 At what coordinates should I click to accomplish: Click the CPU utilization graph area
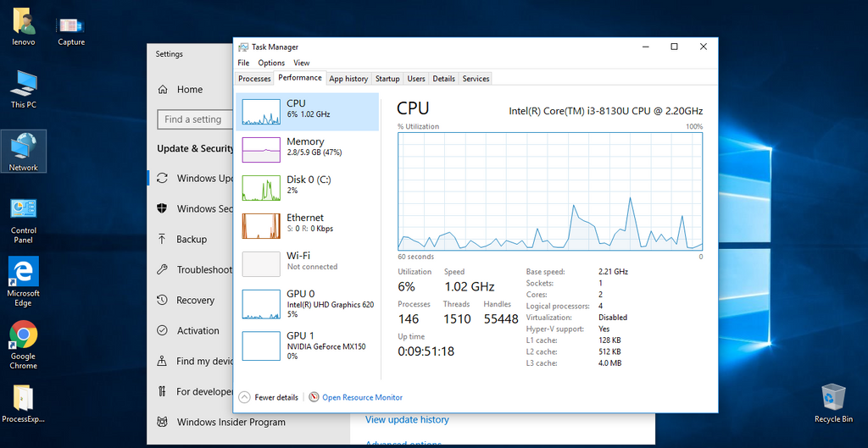click(550, 191)
